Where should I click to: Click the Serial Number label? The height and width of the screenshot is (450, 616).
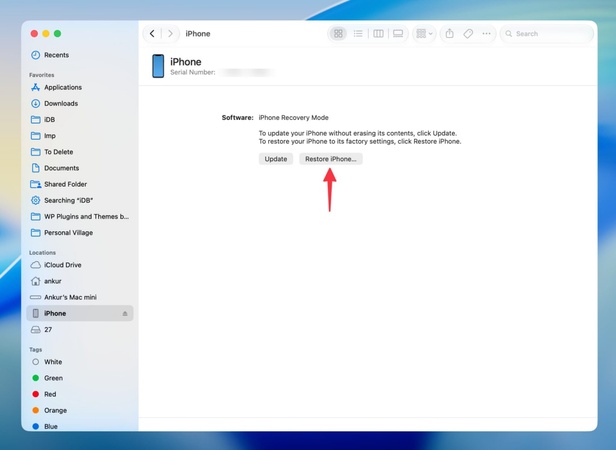192,72
